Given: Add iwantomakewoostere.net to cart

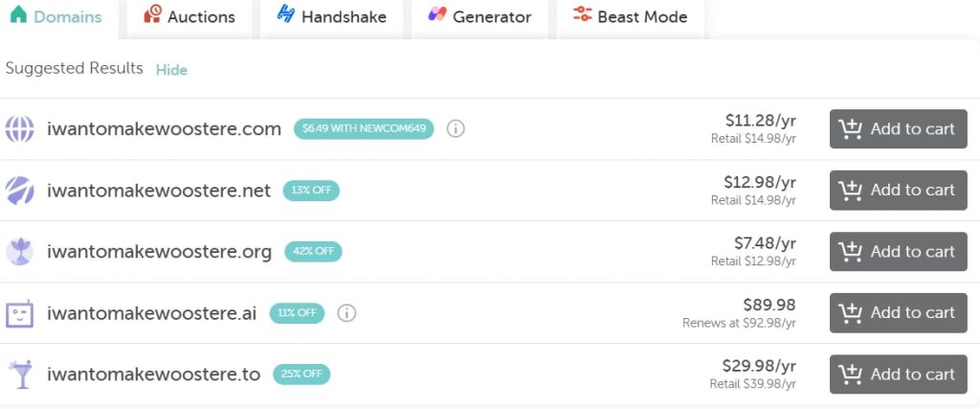Looking at the screenshot, I should [x=898, y=191].
